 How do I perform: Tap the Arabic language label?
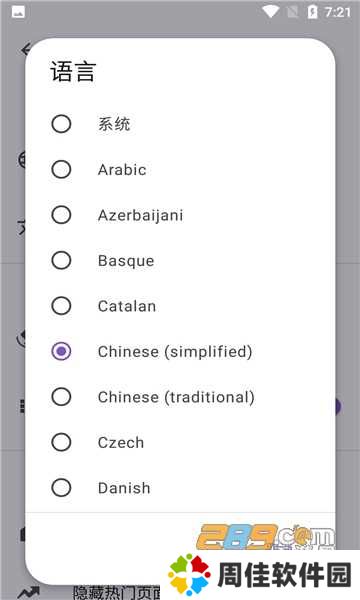tap(122, 170)
